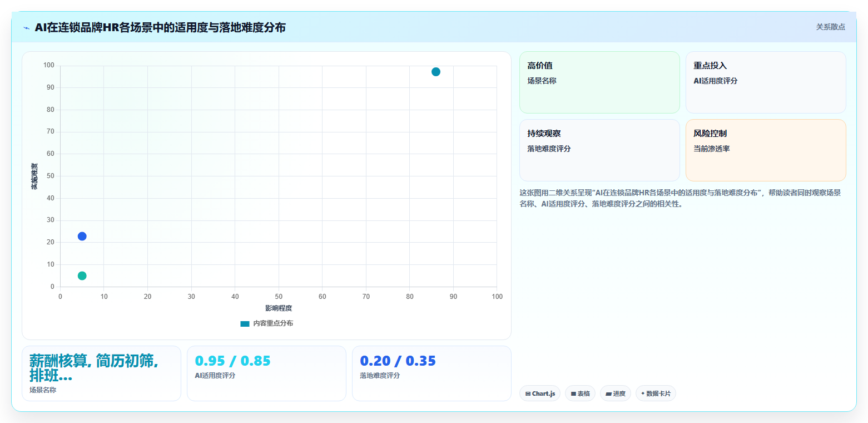Click AI适用度评分 in the 重点投入 card
The image size is (868, 423).
tap(715, 81)
